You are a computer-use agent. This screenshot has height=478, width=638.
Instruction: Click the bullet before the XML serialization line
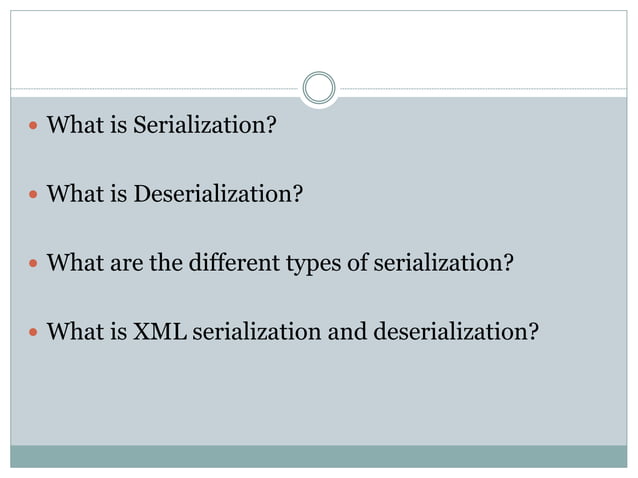pyautogui.click(x=34, y=331)
